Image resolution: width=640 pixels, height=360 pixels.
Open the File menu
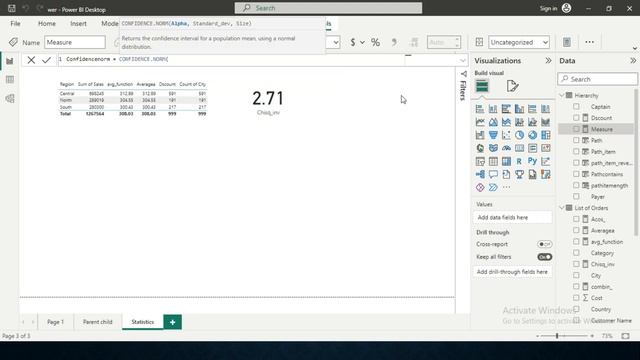(x=16, y=24)
